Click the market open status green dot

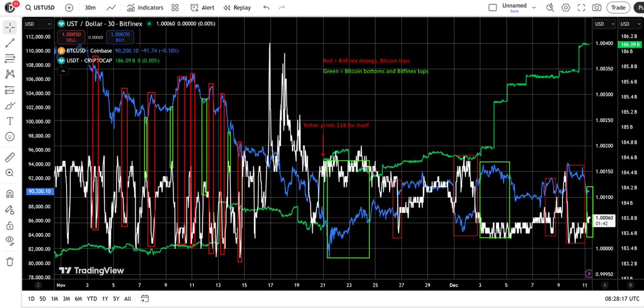pos(149,24)
